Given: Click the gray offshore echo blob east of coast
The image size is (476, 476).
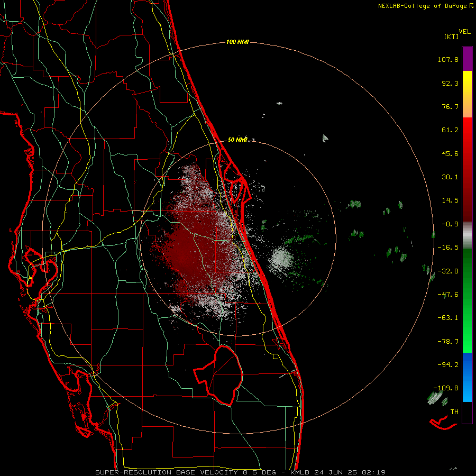Looking at the screenshot, I should (281, 259).
